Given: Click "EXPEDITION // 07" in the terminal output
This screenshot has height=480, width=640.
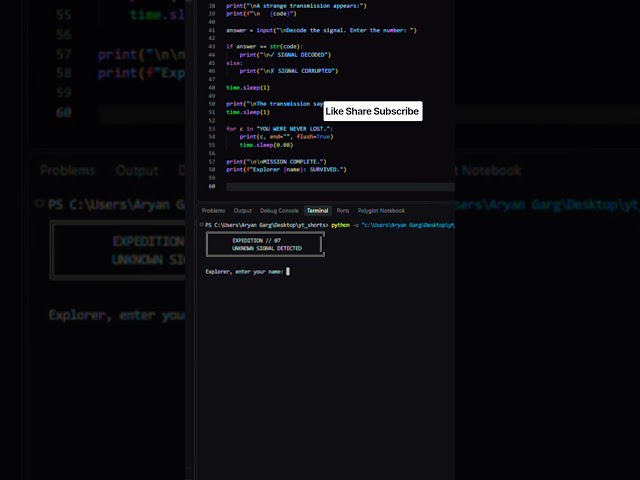Looking at the screenshot, I should (x=256, y=240).
